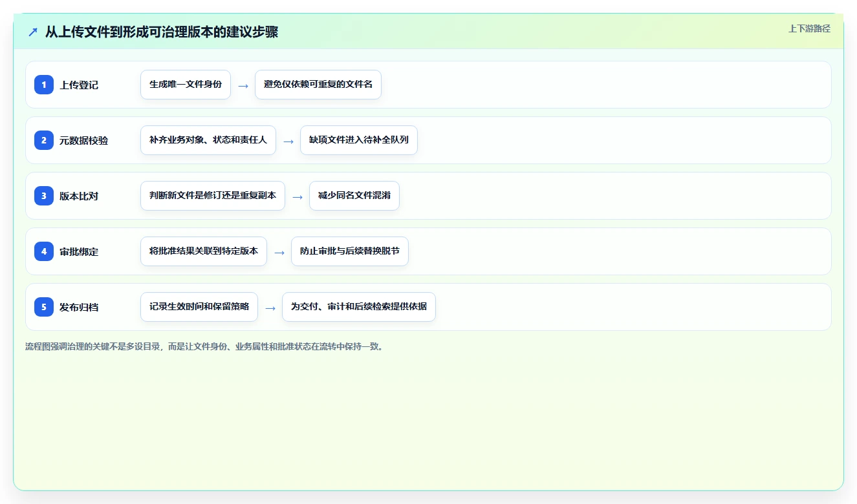Click the 判断新文件是修订还是重复副本 box
857x504 pixels.
pos(213,196)
